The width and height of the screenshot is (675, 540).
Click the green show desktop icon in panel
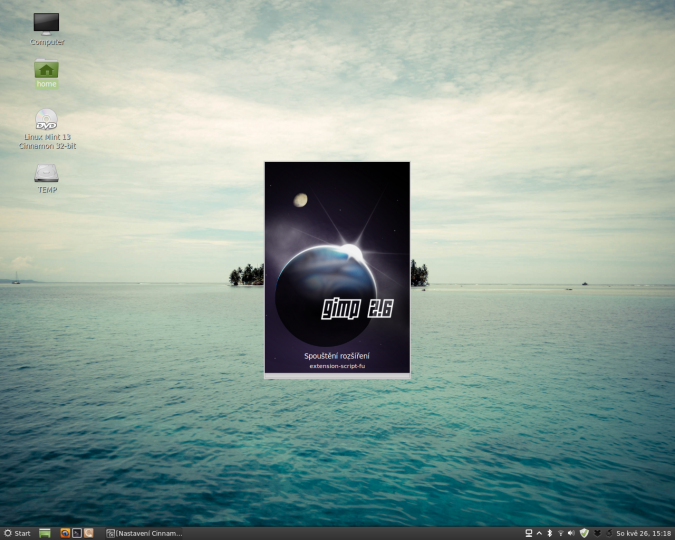[x=45, y=533]
